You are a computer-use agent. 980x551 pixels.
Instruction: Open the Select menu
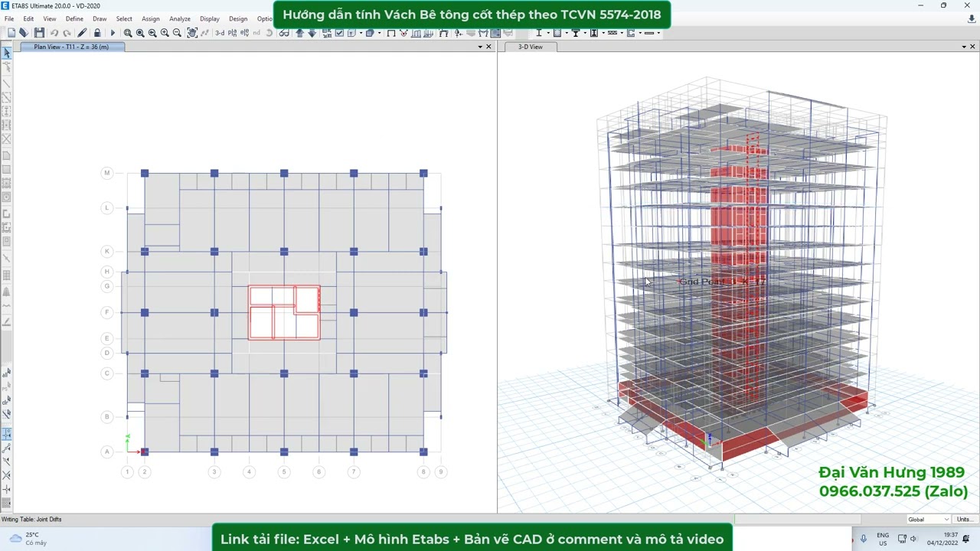click(124, 18)
